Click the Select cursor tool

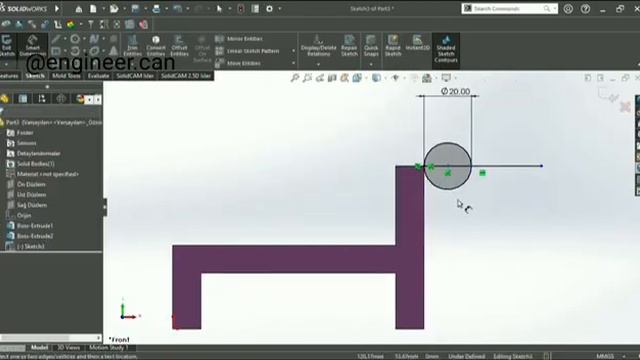[x=219, y=9]
